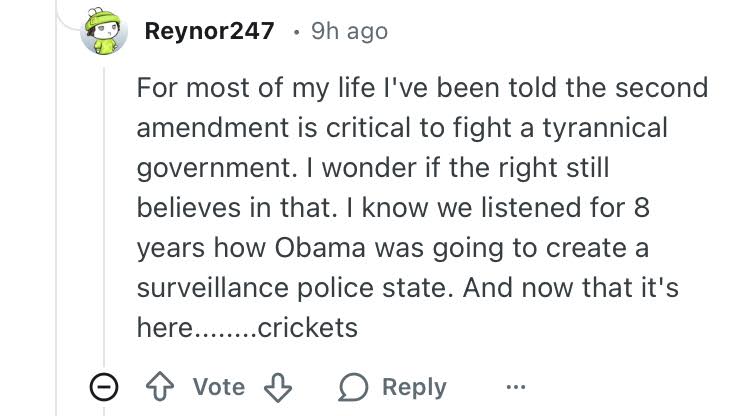The height and width of the screenshot is (416, 750).
Task: Open the three-dot more options menu
Action: [516, 386]
